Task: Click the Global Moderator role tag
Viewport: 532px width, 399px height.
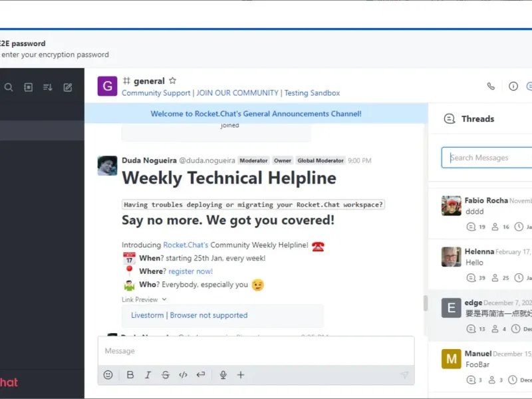Action: pos(321,160)
